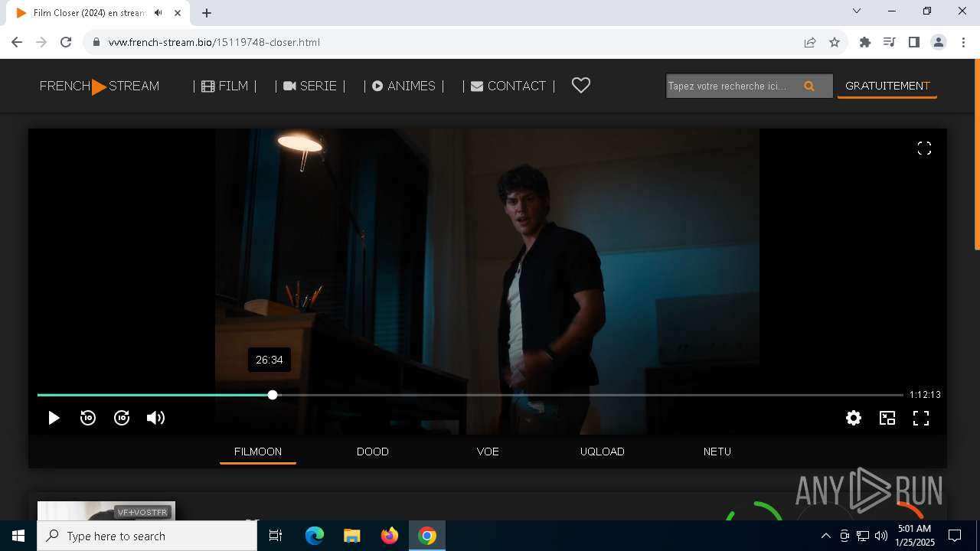This screenshot has width=980, height=551.
Task: Click the GRATUITEMENT button
Action: tap(887, 86)
